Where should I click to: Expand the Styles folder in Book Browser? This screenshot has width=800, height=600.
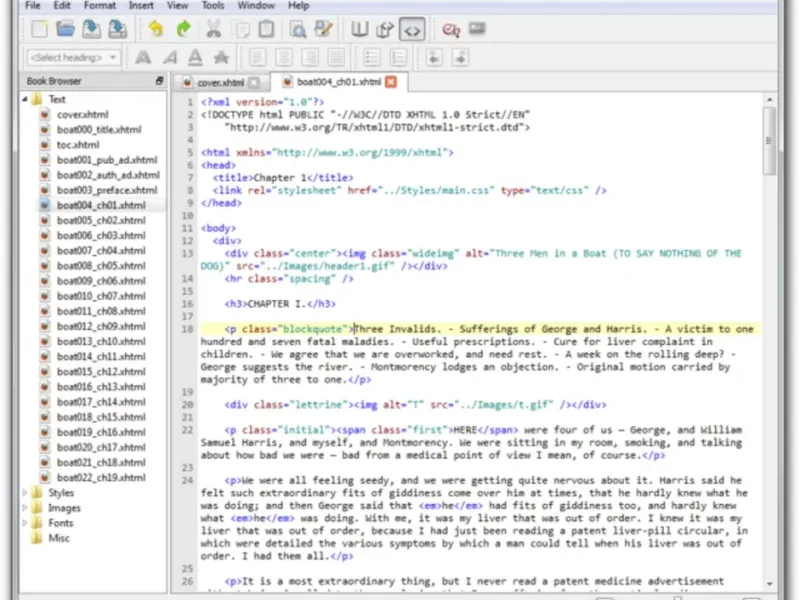point(26,493)
